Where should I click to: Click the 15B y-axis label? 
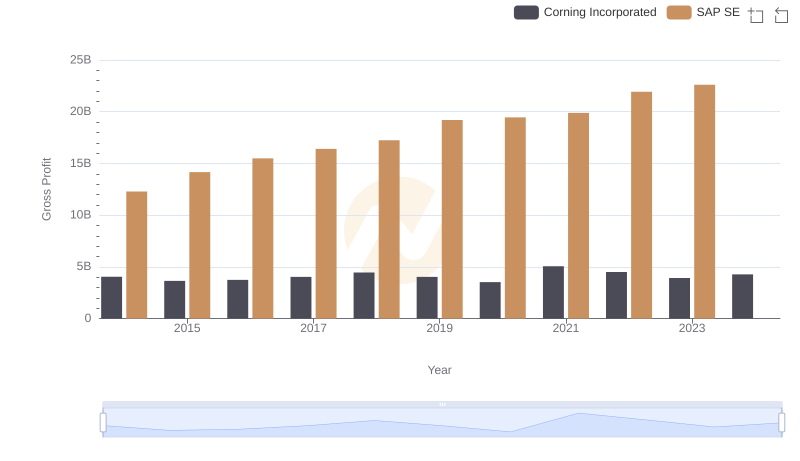(81, 163)
